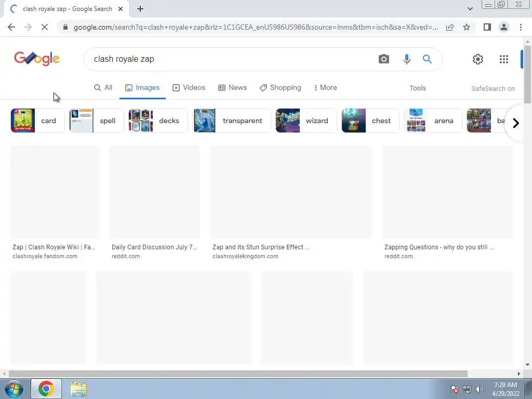Click in the clash royale zap search box
532x399 pixels.
(231, 59)
